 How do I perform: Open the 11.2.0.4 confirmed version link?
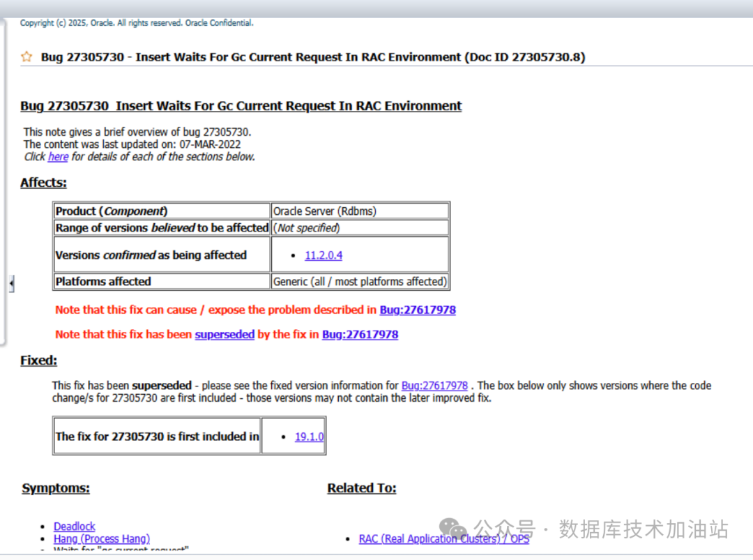[324, 255]
